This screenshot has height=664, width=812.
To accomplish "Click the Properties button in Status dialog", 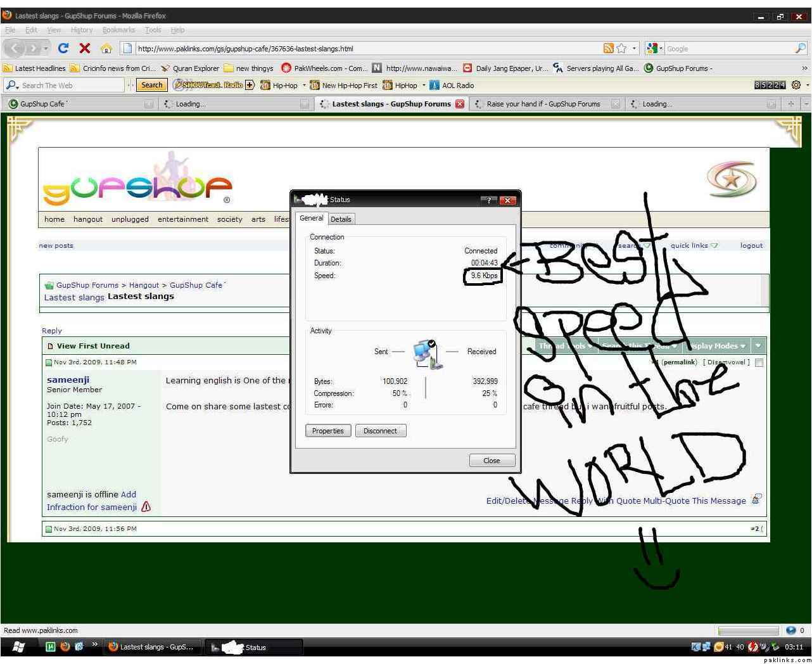I will click(327, 431).
